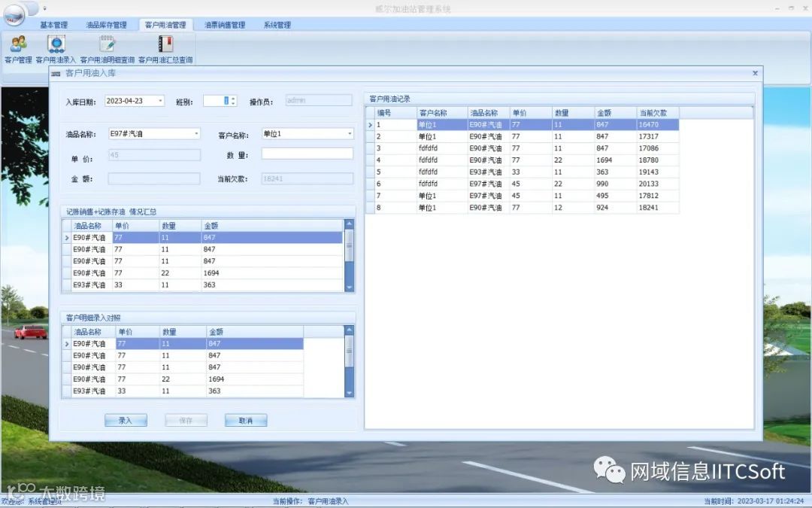Click the 客户用油入库 dialog title icon
Image resolution: width=812 pixels, height=508 pixels.
(x=56, y=74)
